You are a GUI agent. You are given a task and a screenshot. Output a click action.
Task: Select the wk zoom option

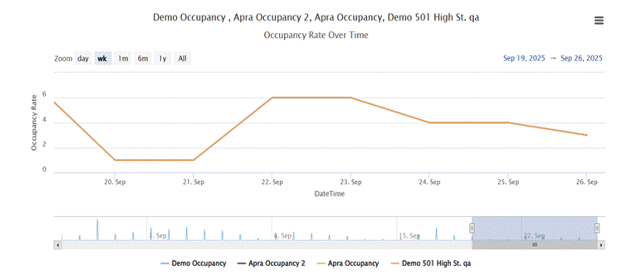[102, 59]
